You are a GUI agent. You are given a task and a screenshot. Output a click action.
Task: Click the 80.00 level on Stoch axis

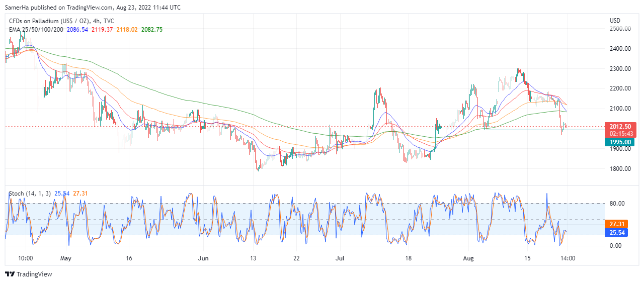(x=617, y=204)
